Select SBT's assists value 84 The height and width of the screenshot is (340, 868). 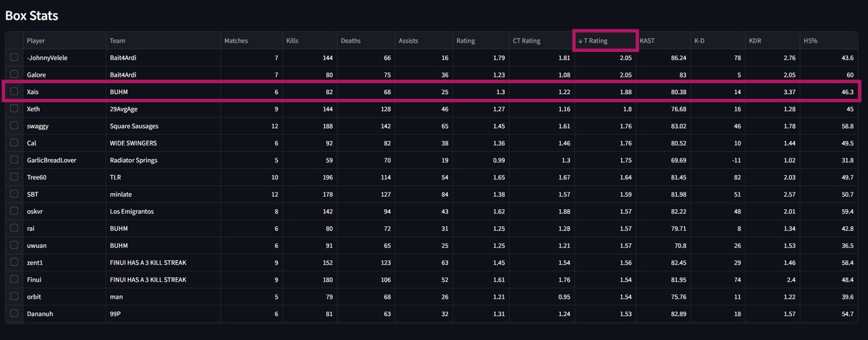(423, 194)
